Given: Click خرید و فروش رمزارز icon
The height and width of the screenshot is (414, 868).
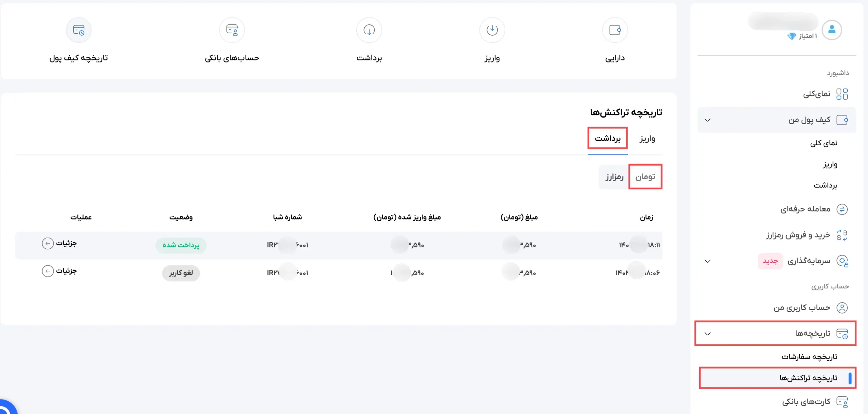Looking at the screenshot, I should (x=842, y=235).
